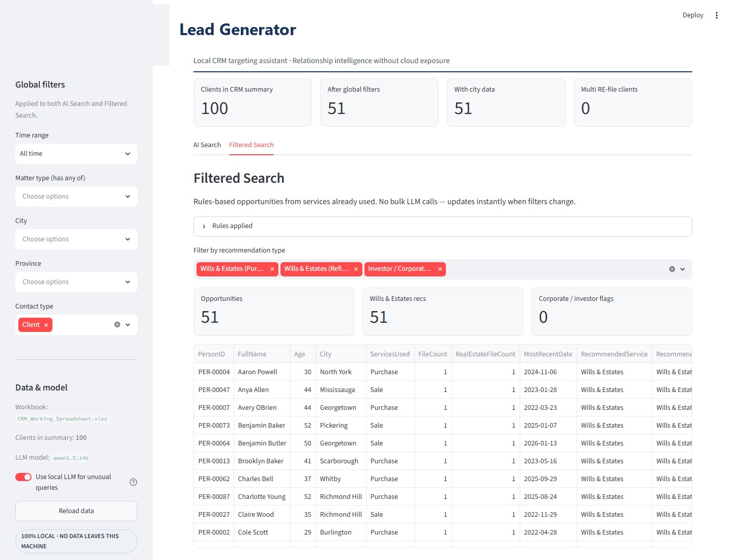Click the Burlington city cell
The image size is (733, 560).
pos(341,533)
